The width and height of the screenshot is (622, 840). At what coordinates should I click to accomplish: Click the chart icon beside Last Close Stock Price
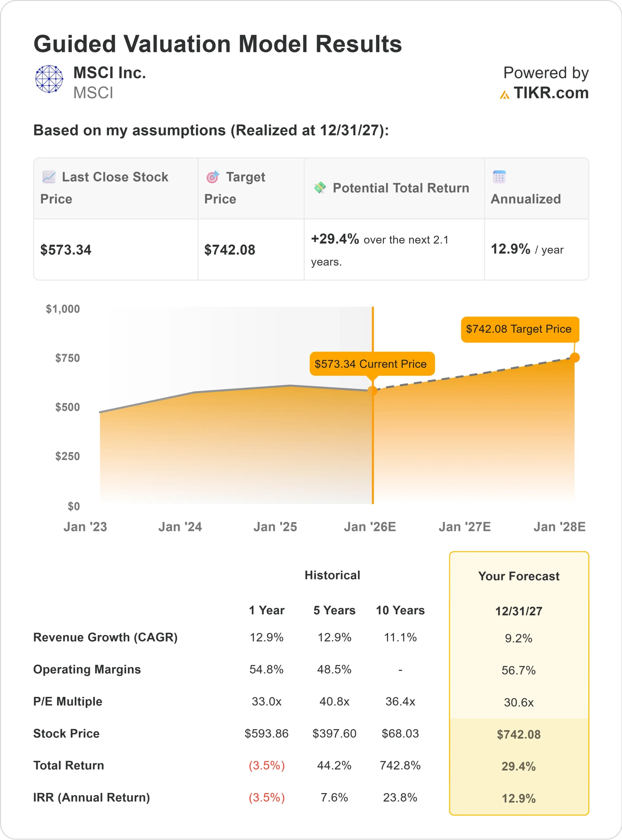[49, 177]
